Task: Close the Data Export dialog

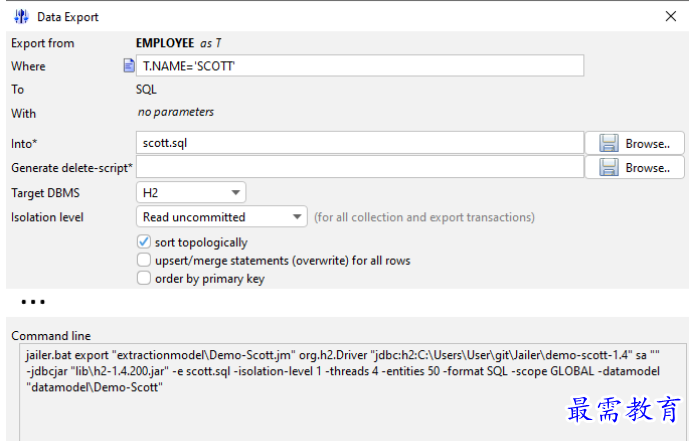Action: coord(669,17)
